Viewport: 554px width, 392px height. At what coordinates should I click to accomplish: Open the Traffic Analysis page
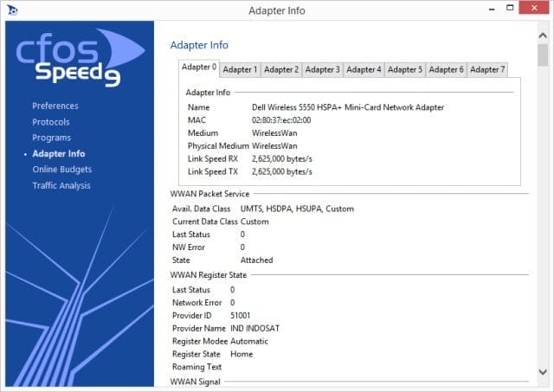click(x=61, y=185)
